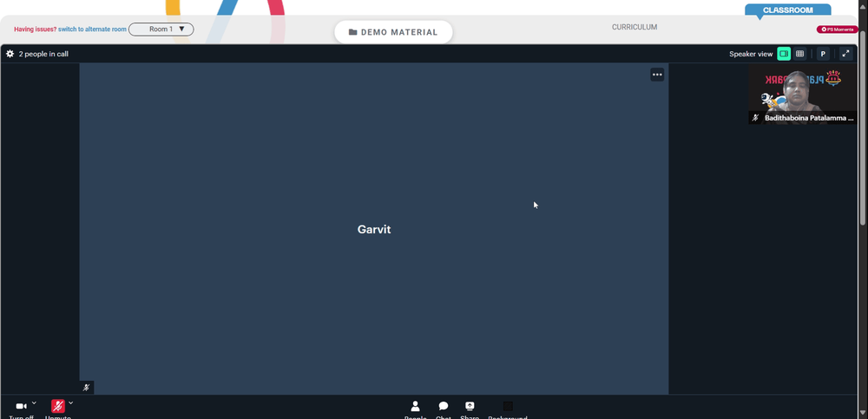
Task: Click the Share screen icon
Action: [x=470, y=406]
